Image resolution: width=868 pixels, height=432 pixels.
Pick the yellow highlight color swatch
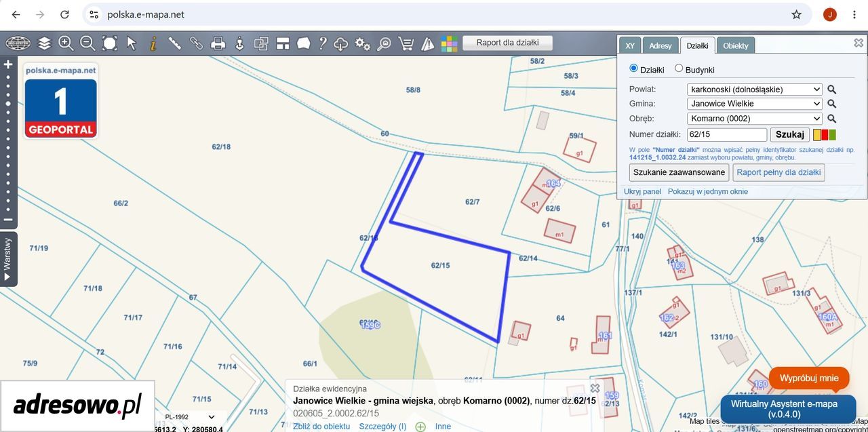click(817, 135)
